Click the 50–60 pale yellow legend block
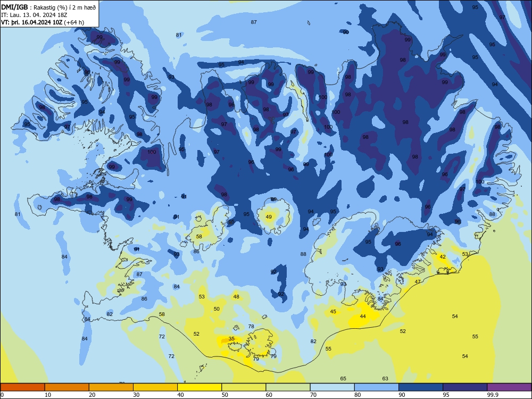Viewport: 532px width, 399px height. 244,387
